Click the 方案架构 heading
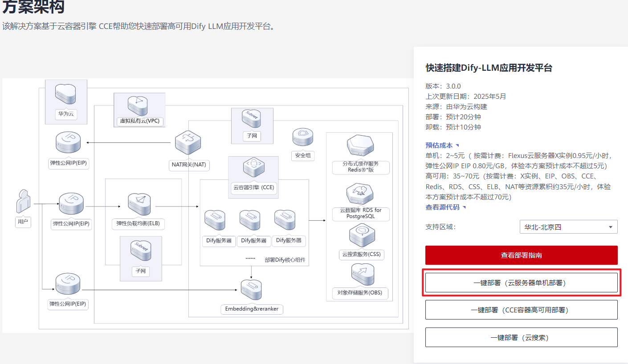Viewport: 628px width, 364px height. tap(33, 7)
